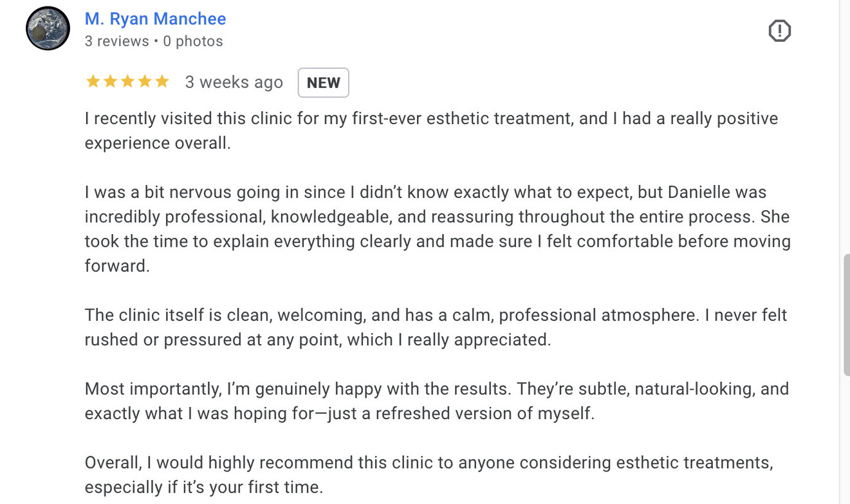This screenshot has height=504, width=850.
Task: Click the "3 weeks ago" timestamp
Action: point(234,82)
